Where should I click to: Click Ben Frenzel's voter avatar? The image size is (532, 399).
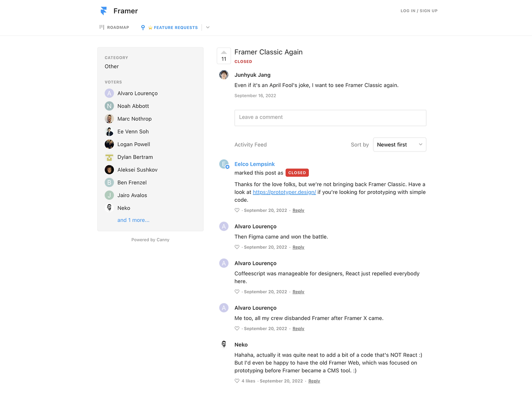pyautogui.click(x=109, y=182)
